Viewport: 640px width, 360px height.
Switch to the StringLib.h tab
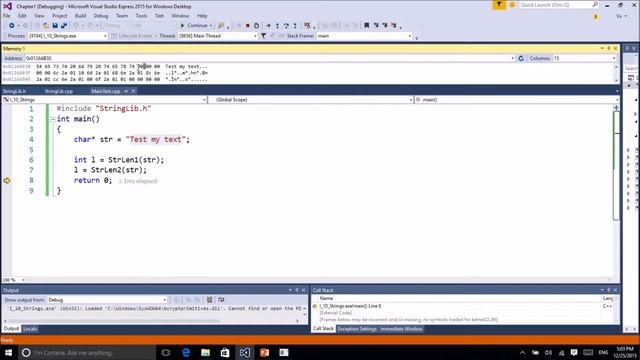click(14, 91)
